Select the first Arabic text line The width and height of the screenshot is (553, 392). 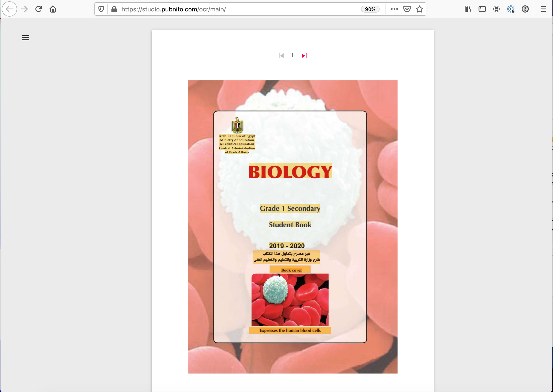[287, 254]
